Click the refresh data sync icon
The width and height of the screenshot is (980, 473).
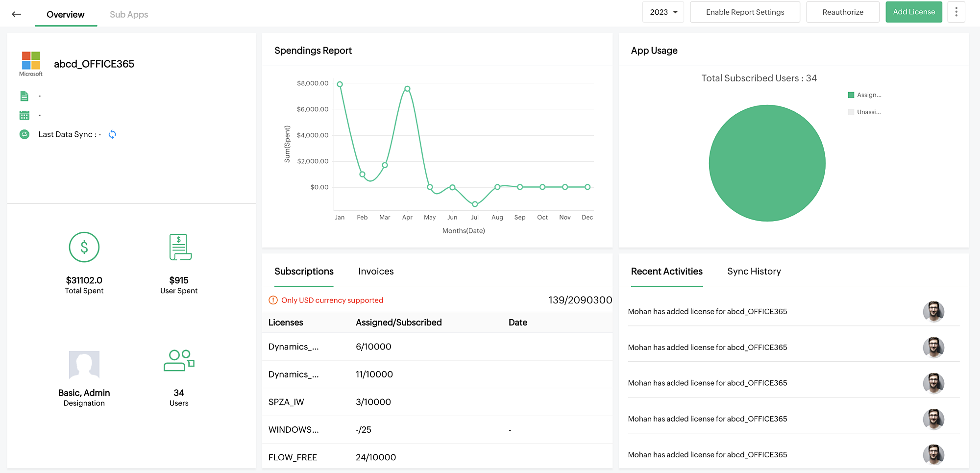click(112, 134)
